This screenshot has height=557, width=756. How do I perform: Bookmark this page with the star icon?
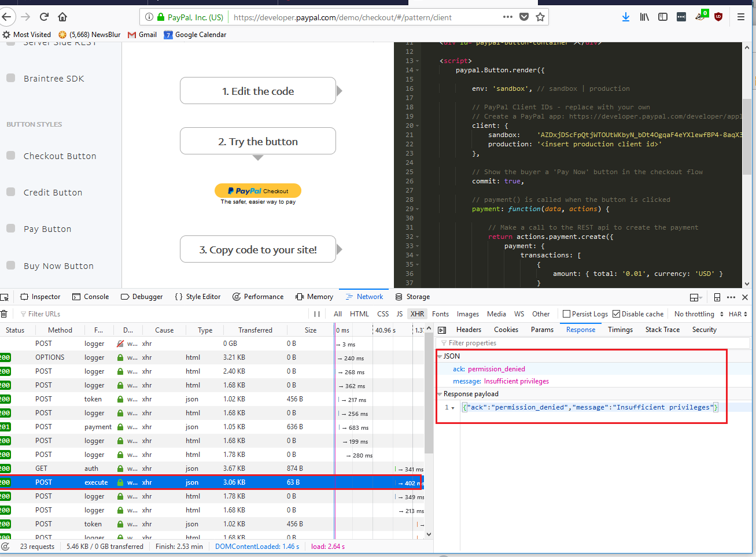click(540, 17)
